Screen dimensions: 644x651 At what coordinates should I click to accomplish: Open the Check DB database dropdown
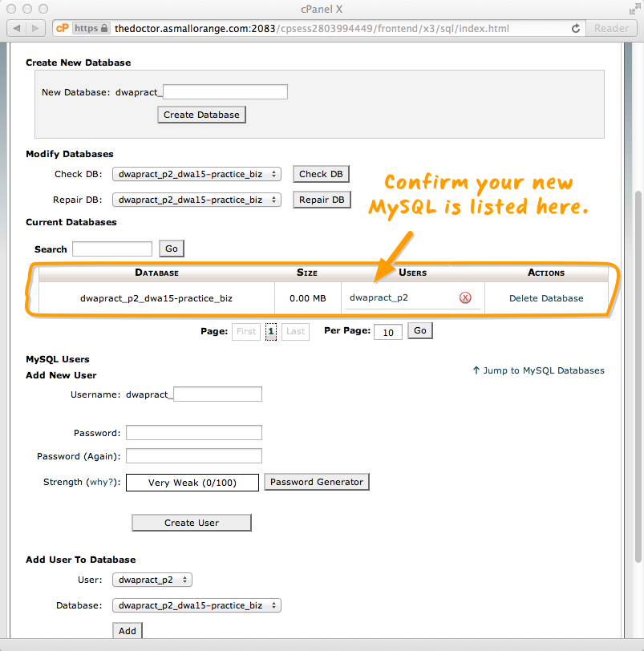tap(196, 174)
